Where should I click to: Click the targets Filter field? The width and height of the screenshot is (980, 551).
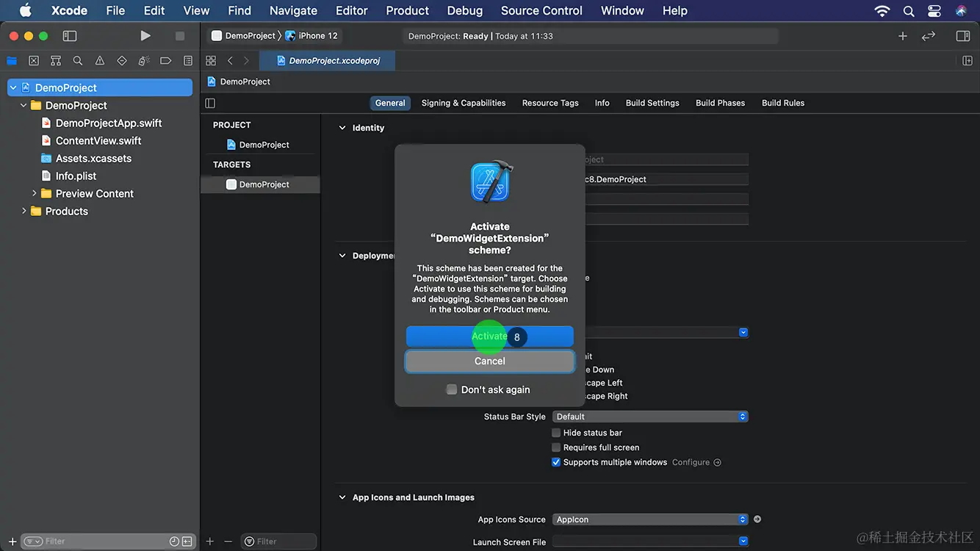click(x=279, y=541)
